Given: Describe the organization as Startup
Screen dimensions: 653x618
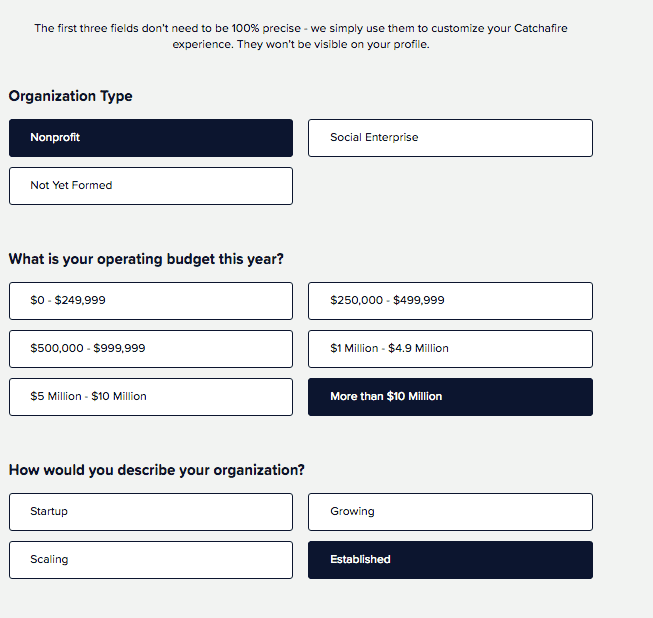Looking at the screenshot, I should click(x=150, y=512).
